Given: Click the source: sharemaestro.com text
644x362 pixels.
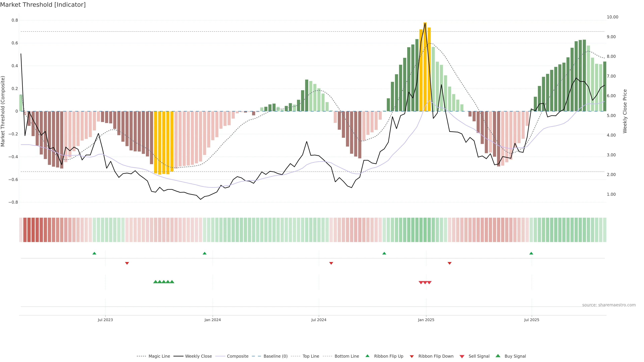Looking at the screenshot, I should [609, 305].
